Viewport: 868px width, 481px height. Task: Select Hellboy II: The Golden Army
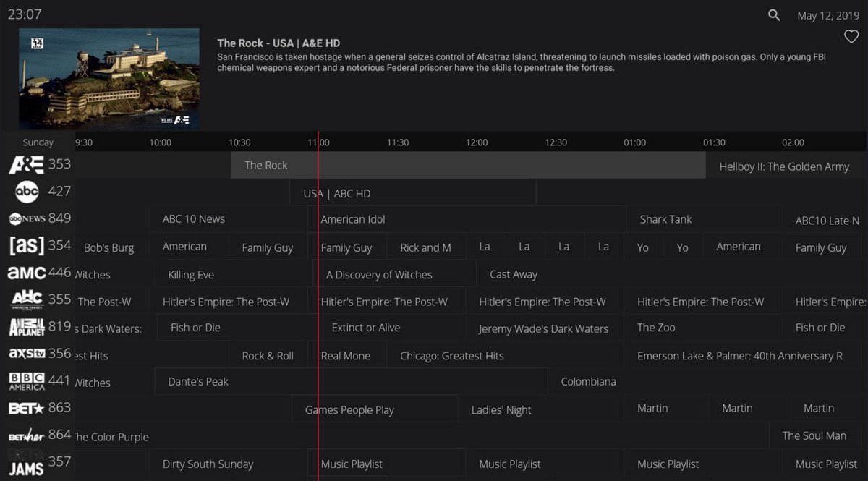[786, 166]
